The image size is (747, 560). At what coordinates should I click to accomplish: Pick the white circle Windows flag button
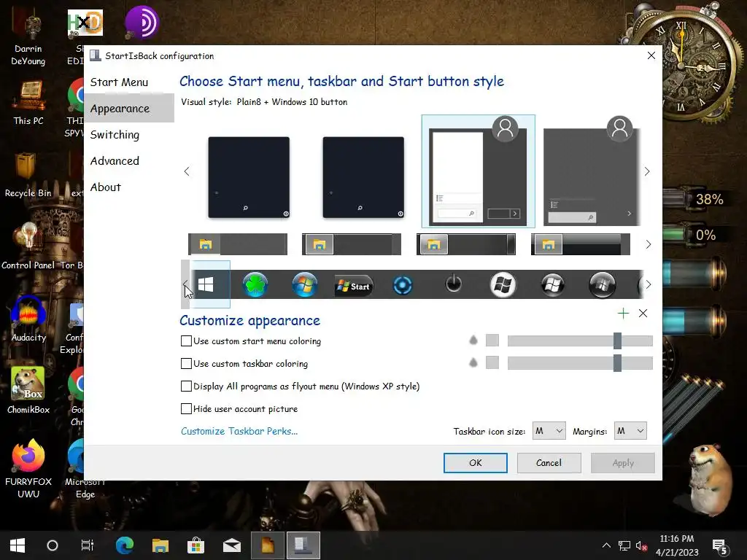click(x=503, y=285)
